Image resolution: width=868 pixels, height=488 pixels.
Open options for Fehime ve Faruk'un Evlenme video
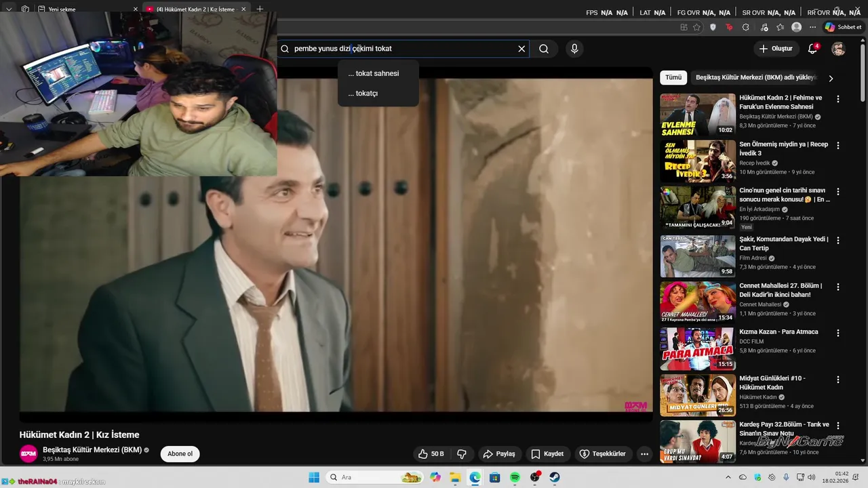click(838, 99)
